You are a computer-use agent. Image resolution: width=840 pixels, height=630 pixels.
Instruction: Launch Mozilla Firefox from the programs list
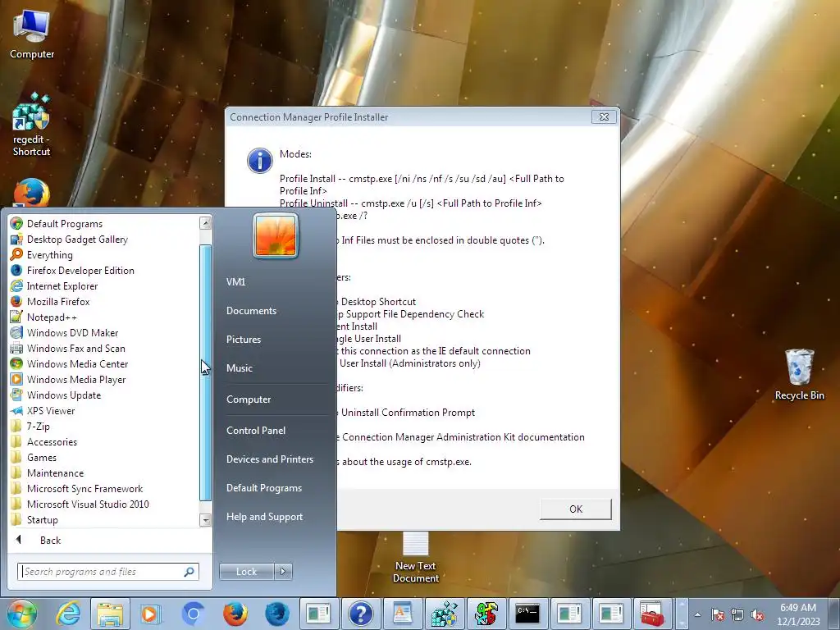[58, 302]
